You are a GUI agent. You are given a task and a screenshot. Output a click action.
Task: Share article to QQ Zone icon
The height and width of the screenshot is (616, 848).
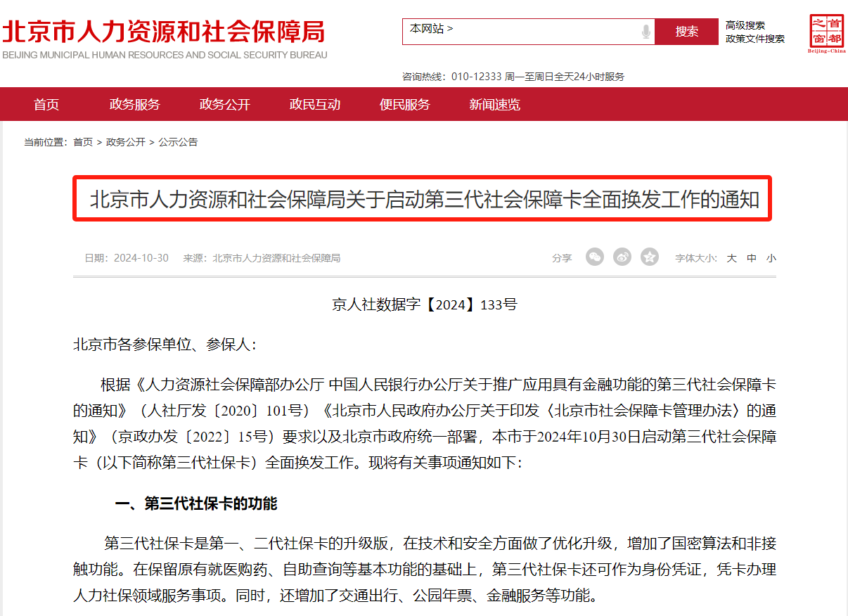(x=650, y=257)
